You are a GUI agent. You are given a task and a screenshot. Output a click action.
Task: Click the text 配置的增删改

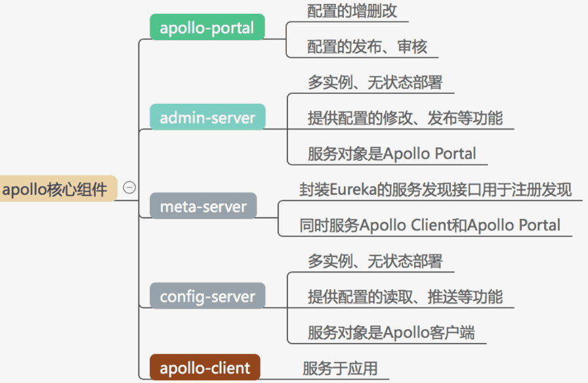[x=352, y=11]
